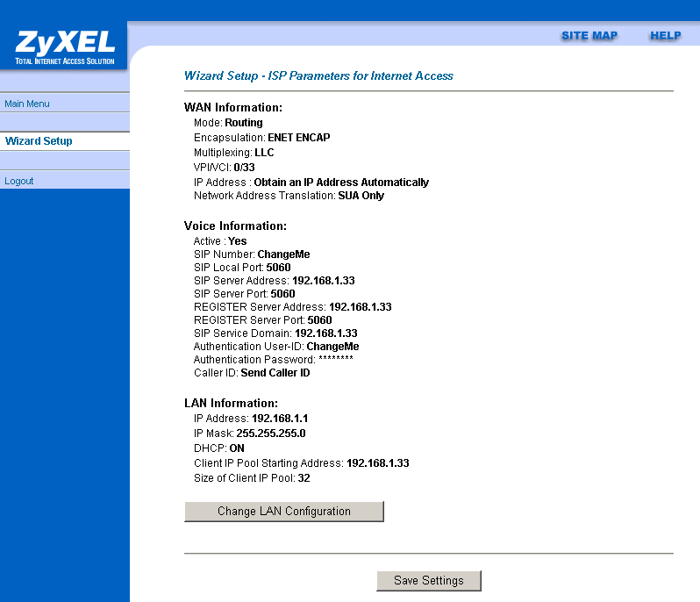Click Client IP Pool Starting Address line
This screenshot has height=602, width=700.
(x=302, y=463)
